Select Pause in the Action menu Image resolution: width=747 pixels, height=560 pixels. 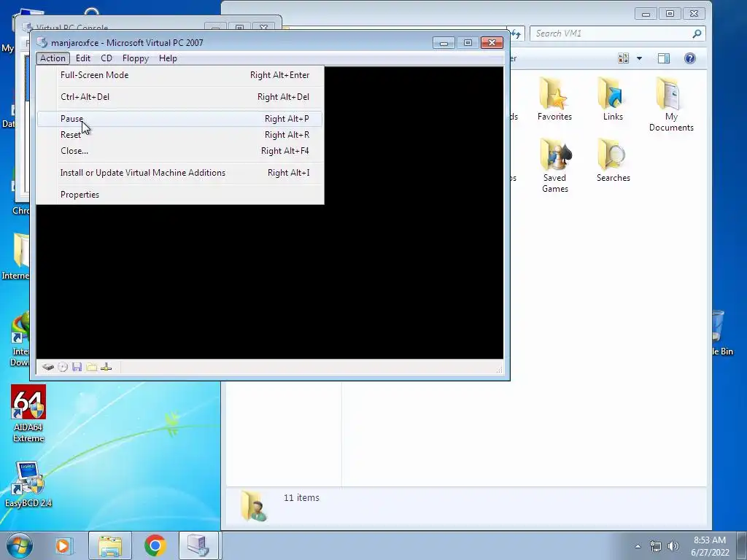click(180, 119)
